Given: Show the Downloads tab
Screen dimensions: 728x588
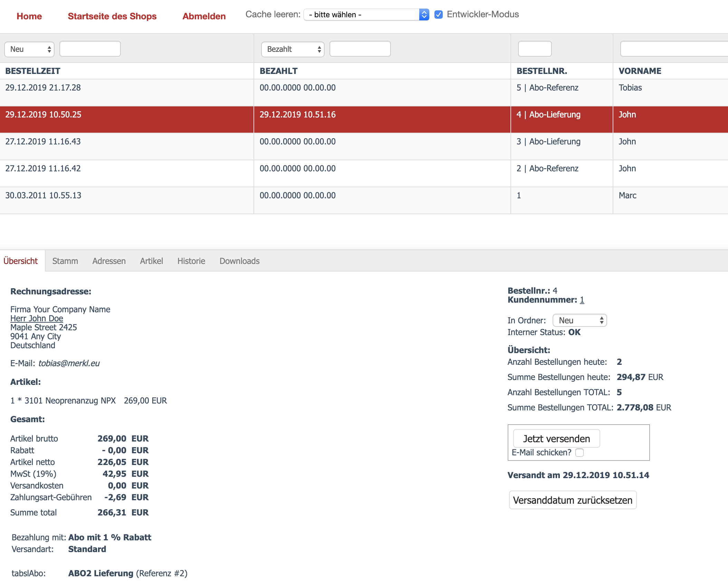Looking at the screenshot, I should click(239, 261).
